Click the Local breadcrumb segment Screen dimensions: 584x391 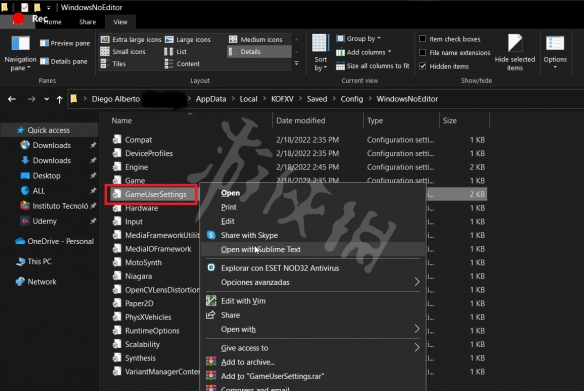(248, 99)
